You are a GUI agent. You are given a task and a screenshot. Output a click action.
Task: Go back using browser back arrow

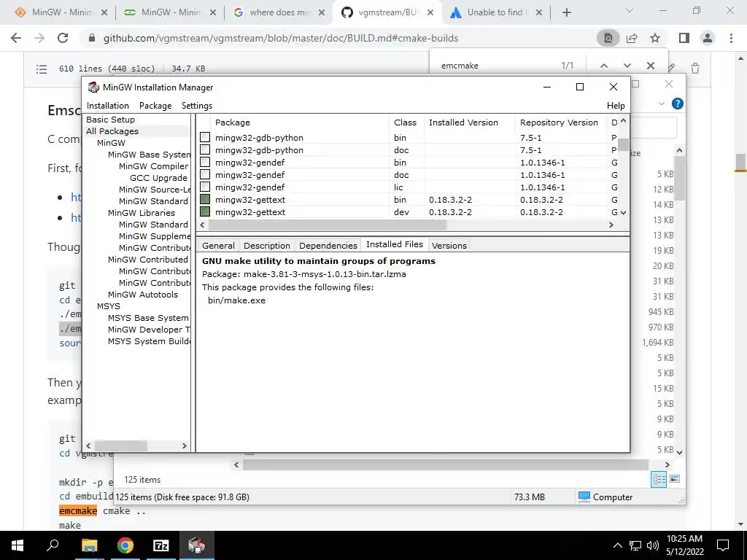point(16,38)
